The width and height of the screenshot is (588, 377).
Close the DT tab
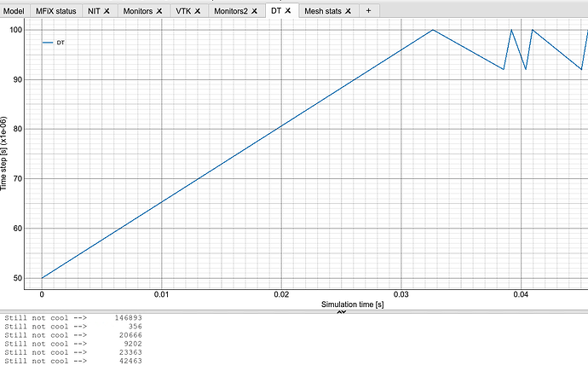(x=287, y=11)
